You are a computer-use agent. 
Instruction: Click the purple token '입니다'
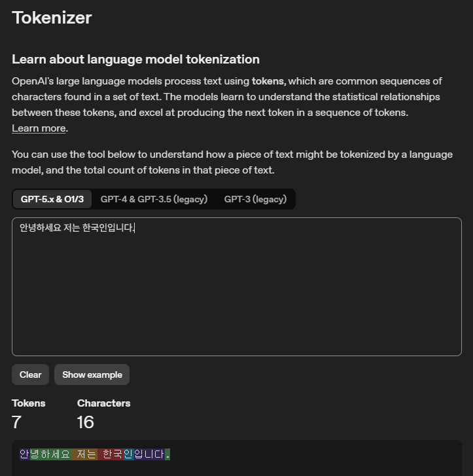coord(149,454)
